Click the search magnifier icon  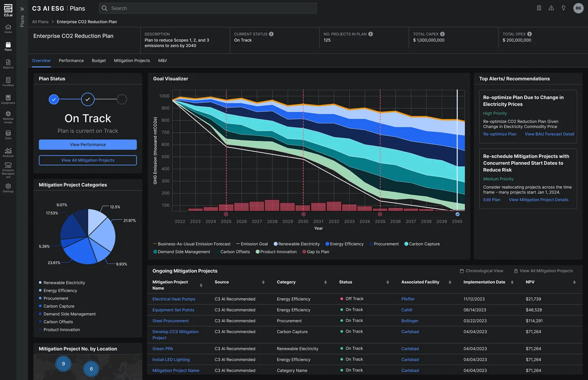[105, 8]
